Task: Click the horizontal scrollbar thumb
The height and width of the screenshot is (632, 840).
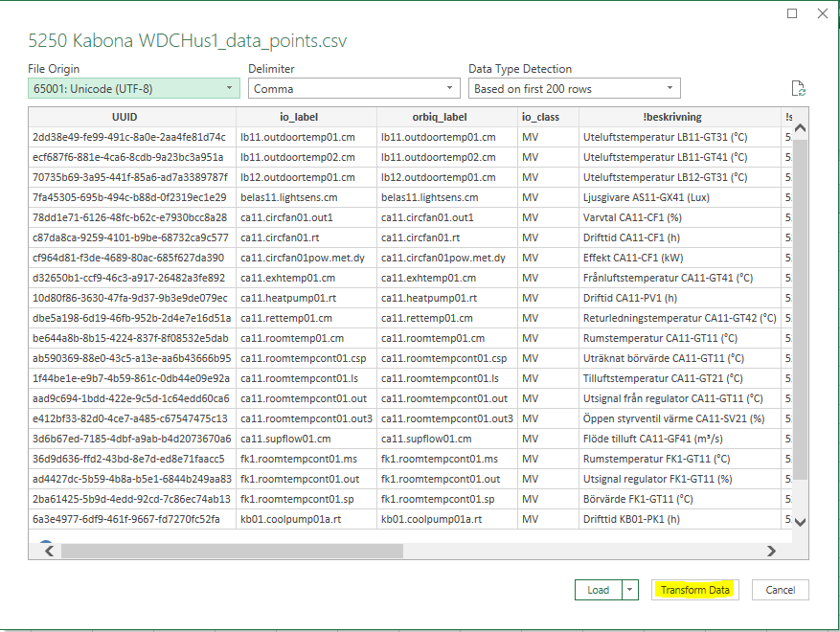Action: point(232,551)
